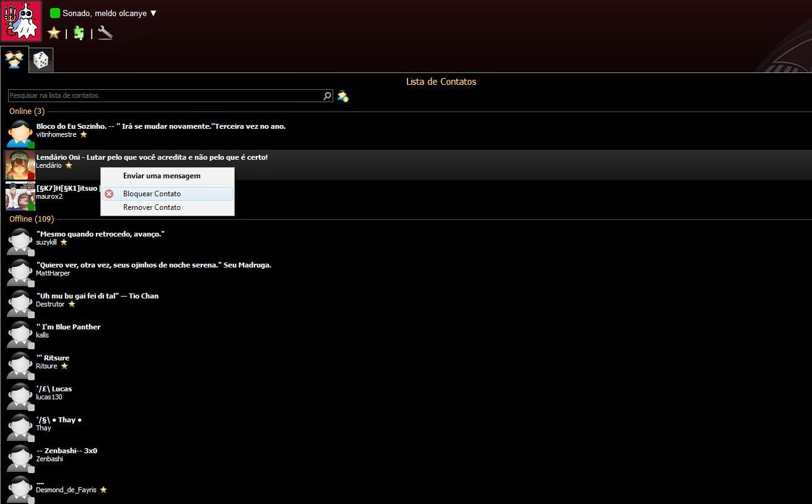The image size is (812, 504).
Task: Click username 'Desmond_de_Fayris'
Action: pos(66,490)
